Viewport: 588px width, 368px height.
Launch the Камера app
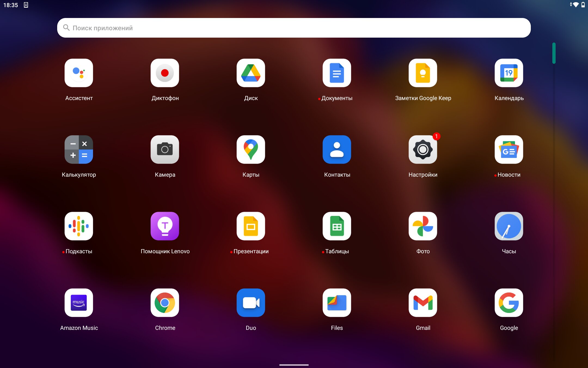[x=165, y=150]
